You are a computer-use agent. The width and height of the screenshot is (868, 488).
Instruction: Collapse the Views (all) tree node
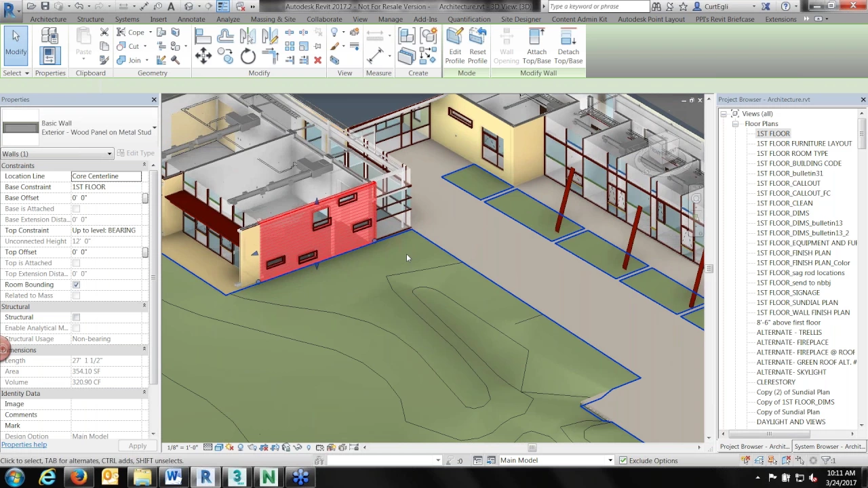(x=724, y=114)
